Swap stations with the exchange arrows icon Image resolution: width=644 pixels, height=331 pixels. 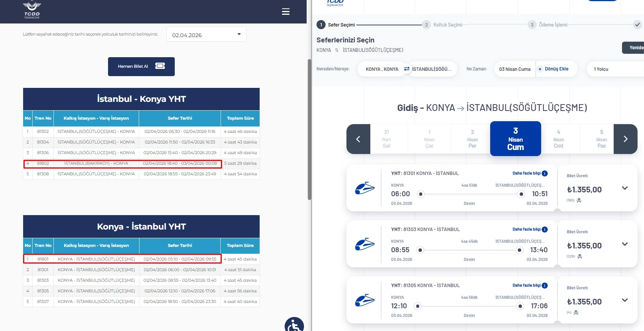407,69
